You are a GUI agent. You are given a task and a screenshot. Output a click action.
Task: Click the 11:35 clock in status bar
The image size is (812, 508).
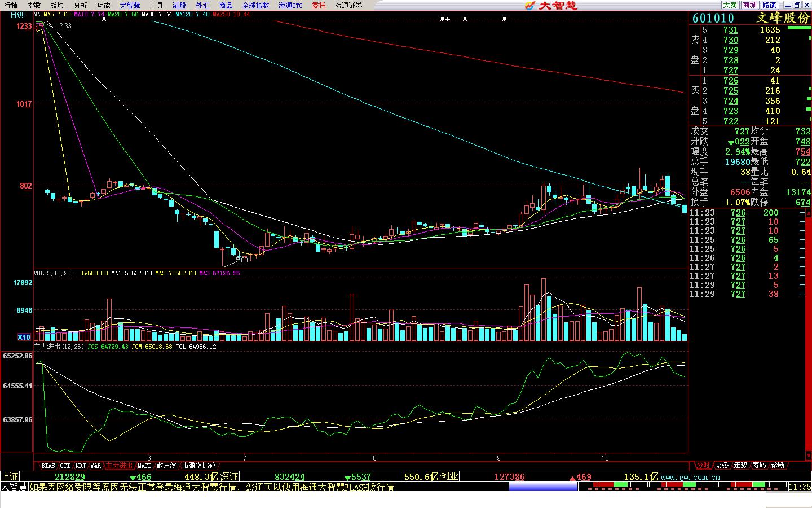[800, 487]
